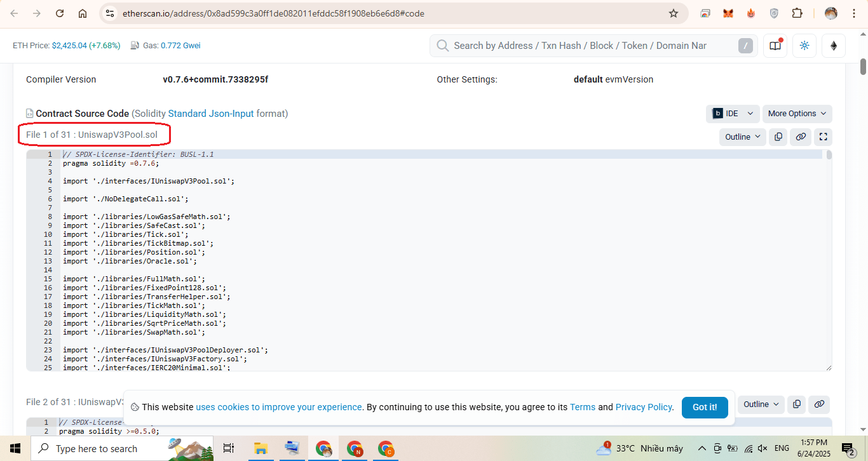Expand the IDE dropdown
The width and height of the screenshot is (868, 461).
pyautogui.click(x=733, y=114)
